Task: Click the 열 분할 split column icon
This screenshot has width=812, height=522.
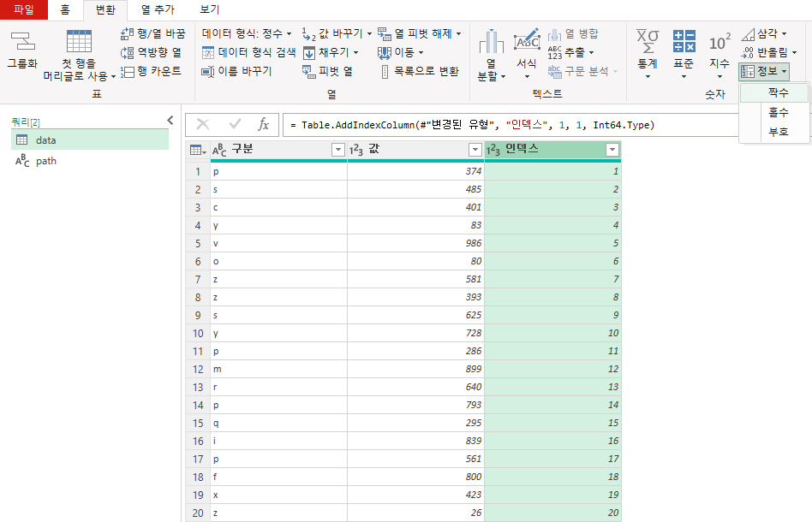Action: click(491, 41)
